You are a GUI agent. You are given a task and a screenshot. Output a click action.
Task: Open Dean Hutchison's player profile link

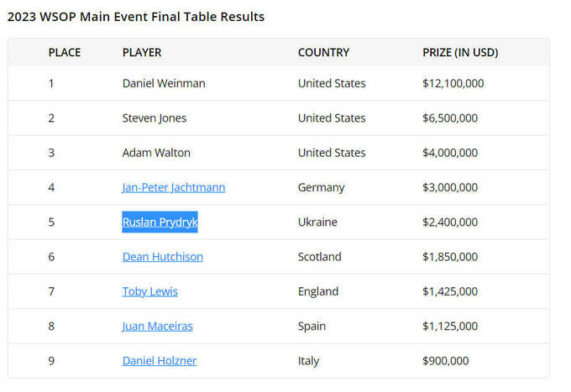pyautogui.click(x=162, y=257)
